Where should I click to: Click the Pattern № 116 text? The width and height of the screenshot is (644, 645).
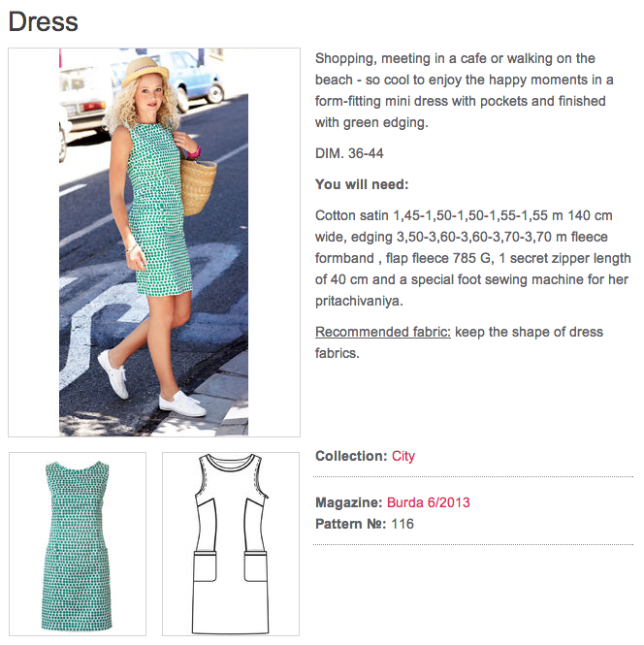365,524
